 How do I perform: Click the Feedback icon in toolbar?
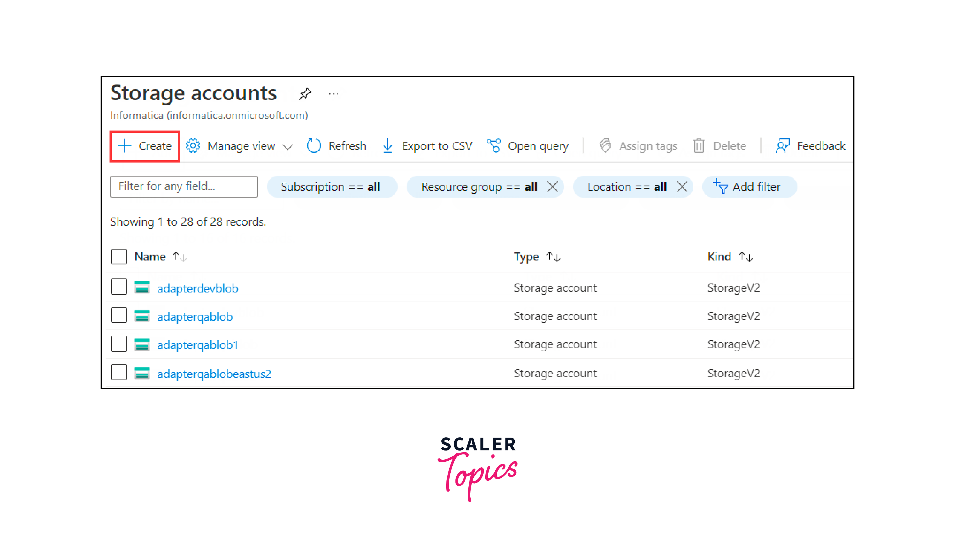point(782,146)
